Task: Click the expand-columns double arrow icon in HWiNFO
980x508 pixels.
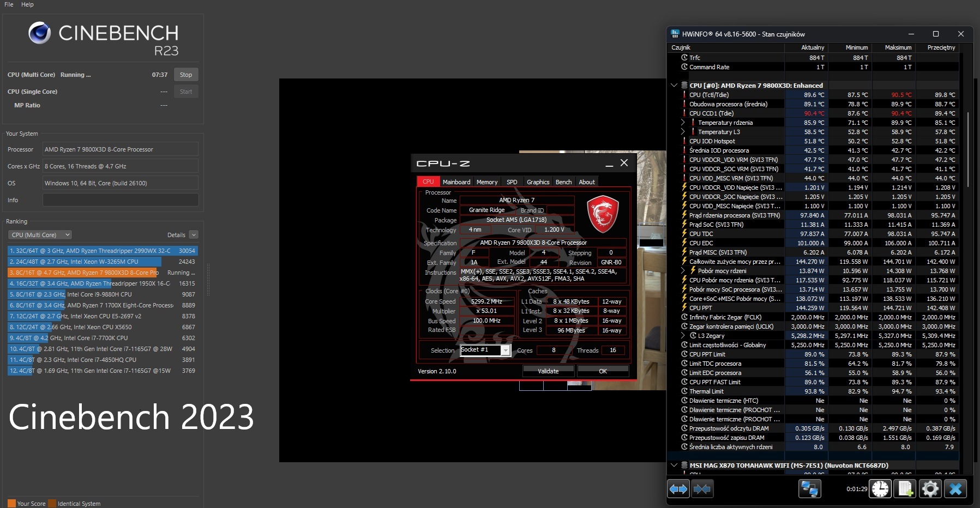Action: tap(678, 489)
